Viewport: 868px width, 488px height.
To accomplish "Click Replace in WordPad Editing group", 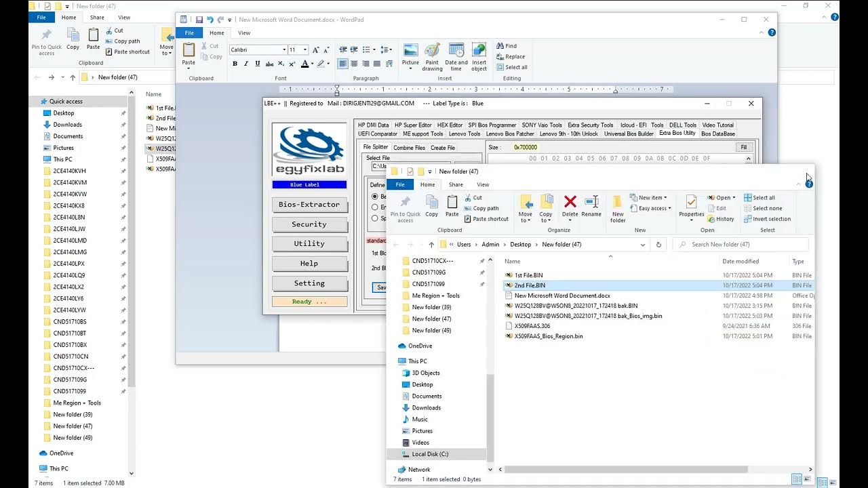I will point(511,57).
